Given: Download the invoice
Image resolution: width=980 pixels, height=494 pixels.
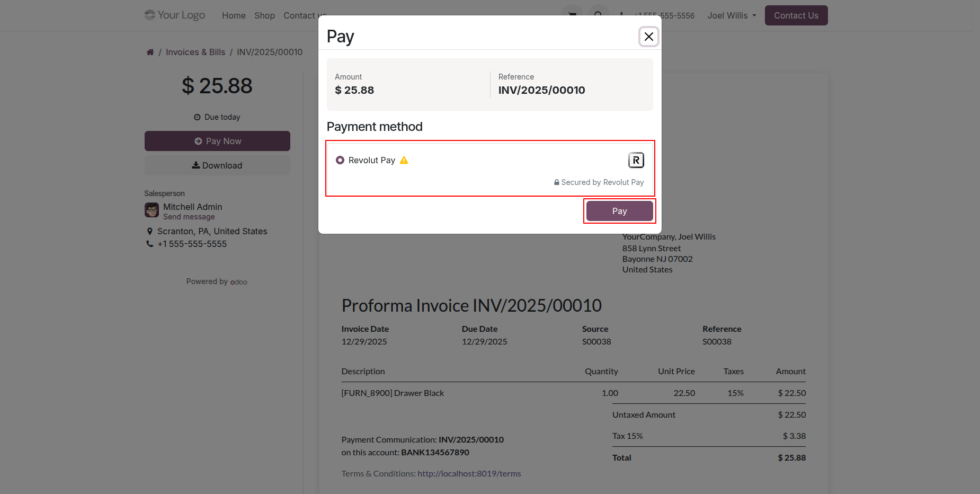Looking at the screenshot, I should pos(217,165).
